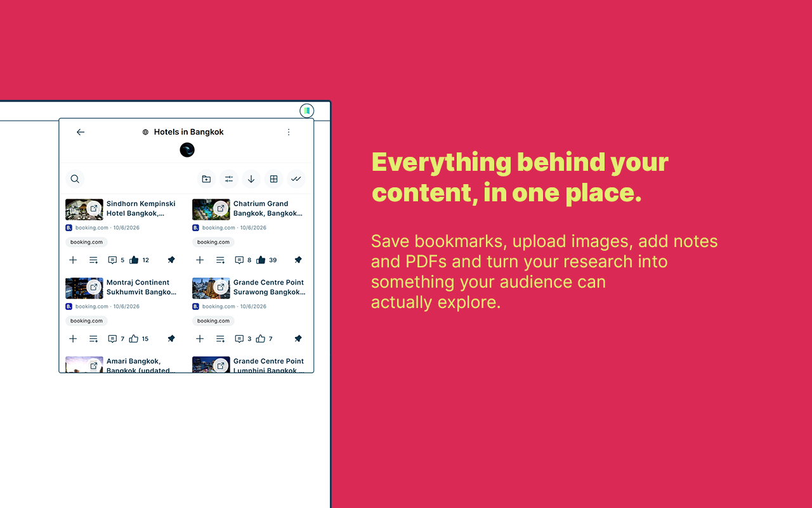Switch layout with the grid view icon
The height and width of the screenshot is (508, 812).
click(274, 179)
